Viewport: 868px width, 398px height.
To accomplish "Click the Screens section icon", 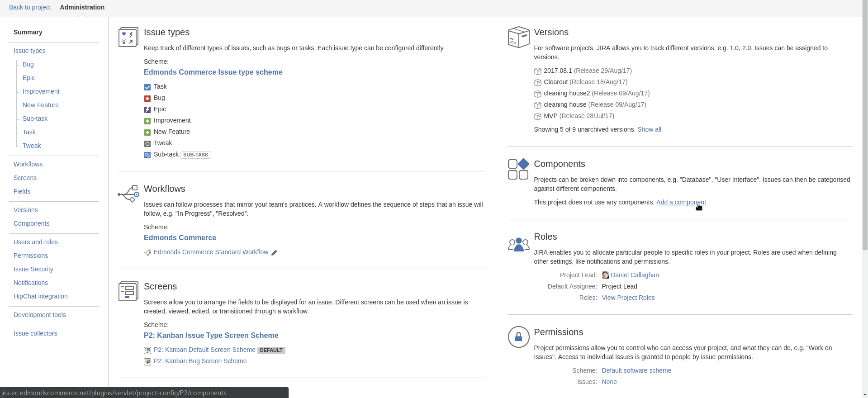I will coord(128,291).
